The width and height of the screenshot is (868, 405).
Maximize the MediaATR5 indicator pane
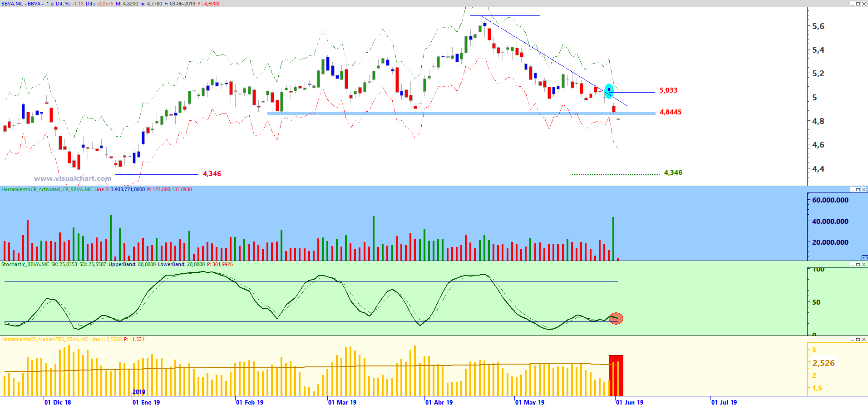pyautogui.click(x=858, y=339)
